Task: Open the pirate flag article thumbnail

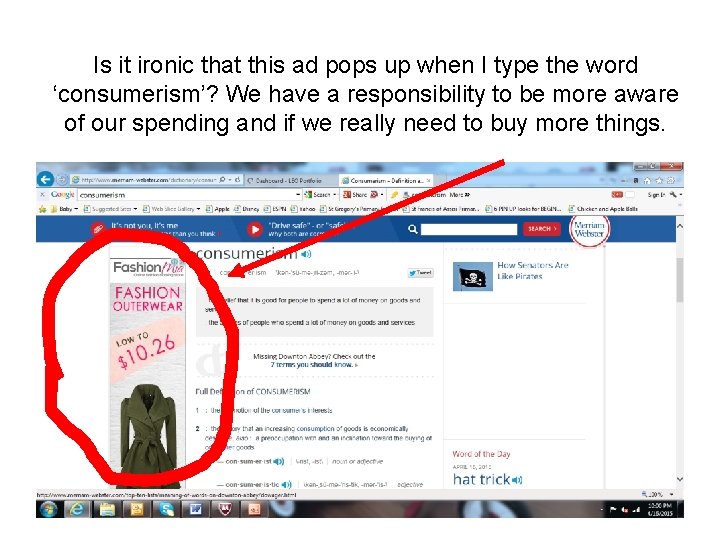Action: coord(472,276)
